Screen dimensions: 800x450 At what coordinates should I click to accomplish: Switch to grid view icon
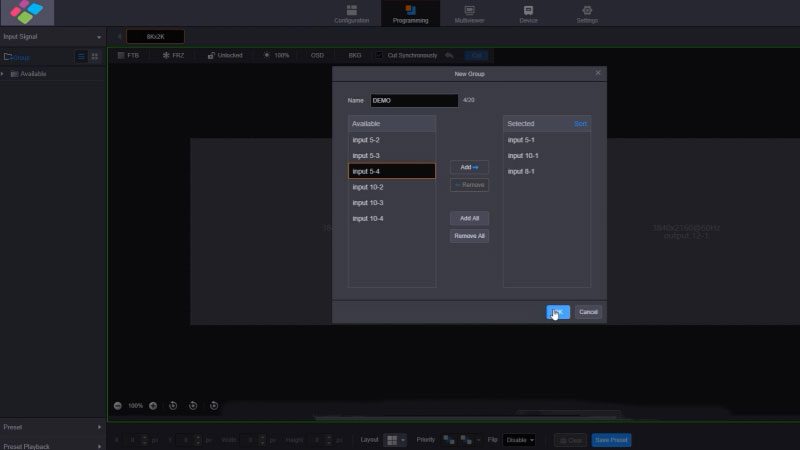[94, 57]
